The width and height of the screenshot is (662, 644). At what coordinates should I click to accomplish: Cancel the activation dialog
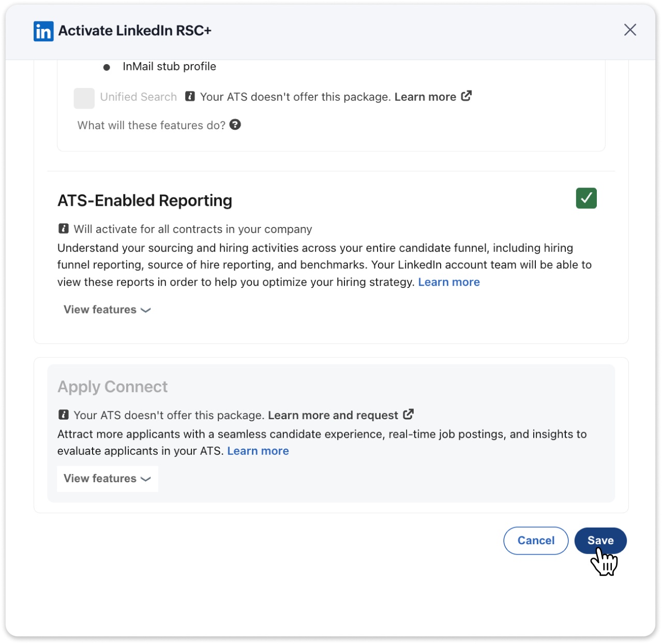pyautogui.click(x=536, y=541)
